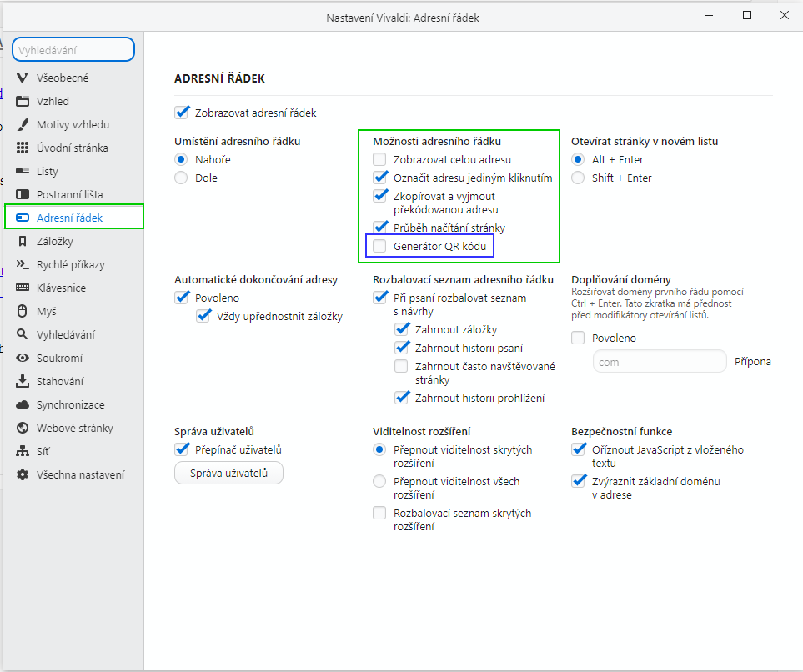Open Klávesnice shortcut settings
Screen dimensions: 803x672
[x=61, y=288]
